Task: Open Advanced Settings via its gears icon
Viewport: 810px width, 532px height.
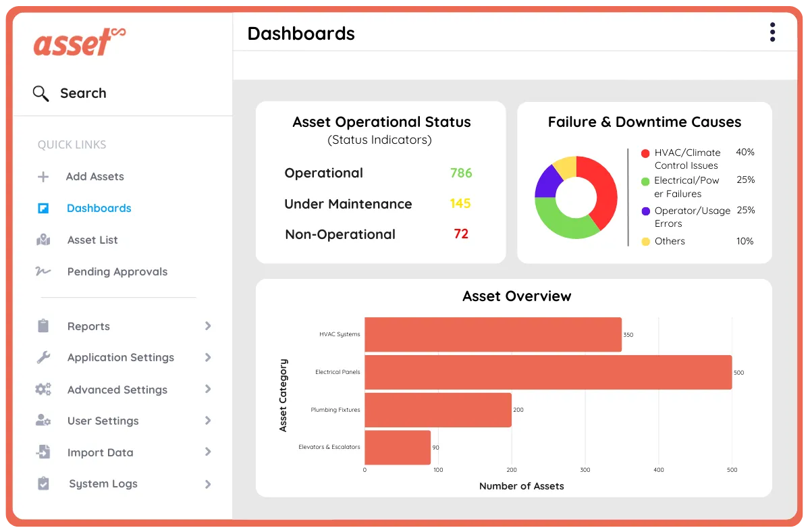Action: [x=43, y=389]
